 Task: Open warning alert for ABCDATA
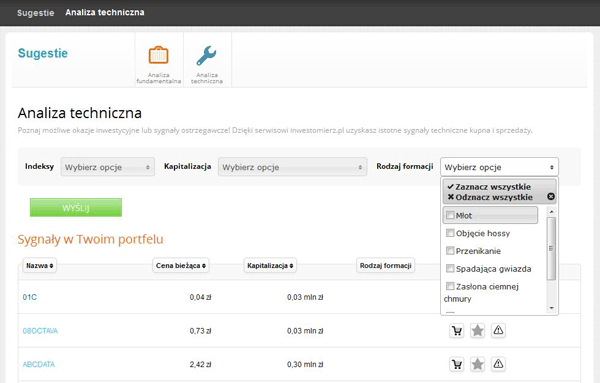(498, 364)
